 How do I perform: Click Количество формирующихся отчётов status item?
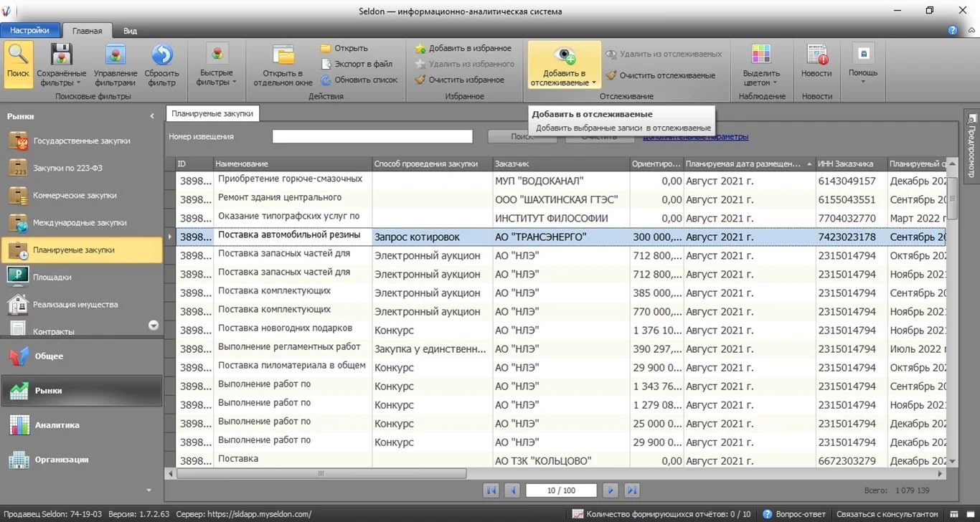pos(661,514)
